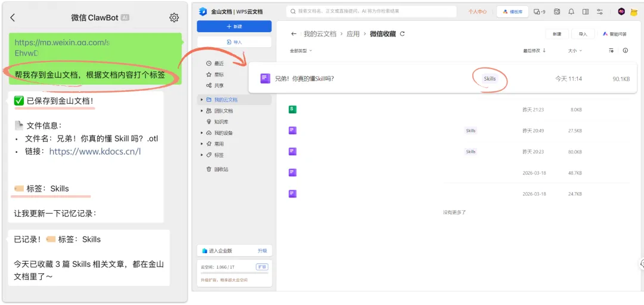The height and width of the screenshot is (305, 644).
Task: Click the document icon of the 昨天 20:49 file
Action: coord(292,130)
